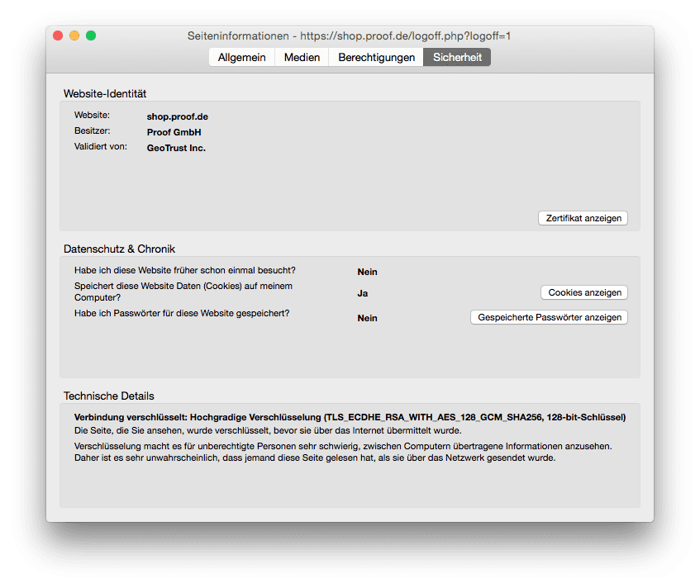The width and height of the screenshot is (700, 588).
Task: Click 'Ja' answer for cookies question
Action: pos(363,293)
